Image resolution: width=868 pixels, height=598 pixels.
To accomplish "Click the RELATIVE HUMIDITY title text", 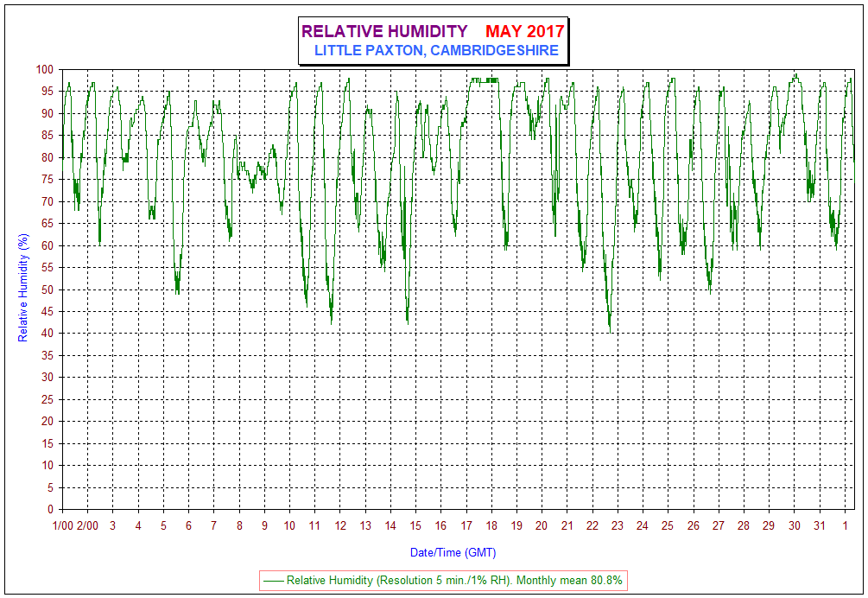I will (x=384, y=31).
